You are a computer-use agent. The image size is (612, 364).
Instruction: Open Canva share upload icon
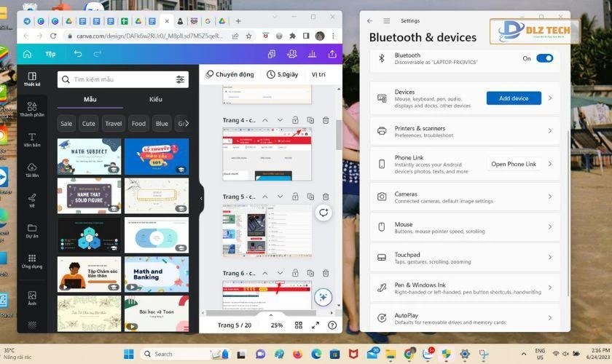pyautogui.click(x=332, y=54)
